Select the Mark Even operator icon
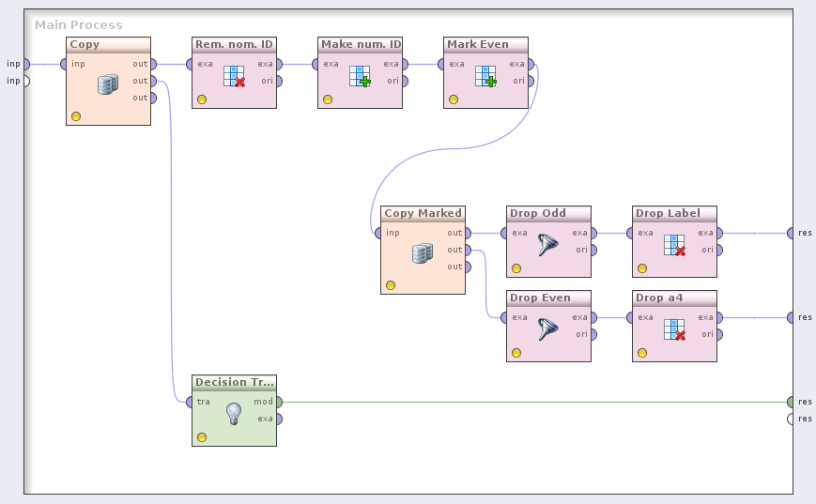Screen dimensions: 816x504 point(485,76)
